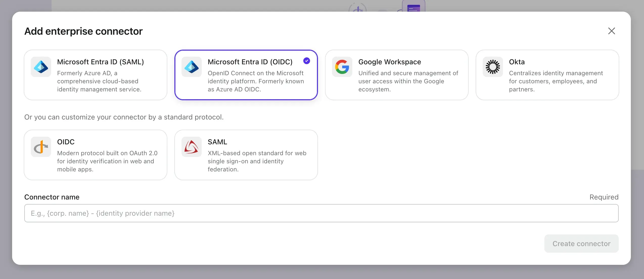Select Microsoft Entra ID (SAML) connector
The width and height of the screenshot is (644, 279).
click(96, 75)
